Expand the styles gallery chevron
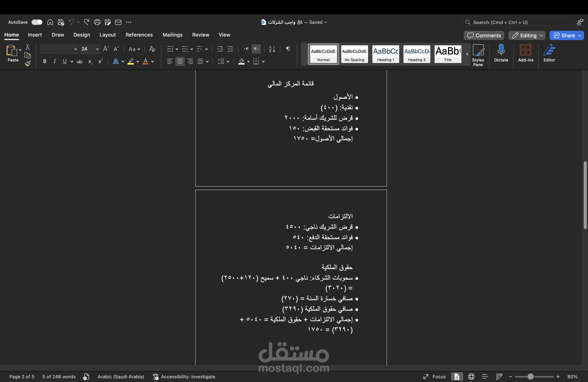Image resolution: width=588 pixels, height=382 pixels. (467, 54)
